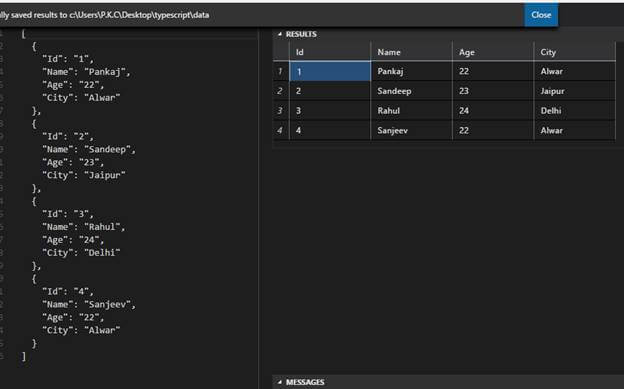624x389 pixels.
Task: Click the "Name": "Pankaj" line in JSON editor
Action: point(86,72)
